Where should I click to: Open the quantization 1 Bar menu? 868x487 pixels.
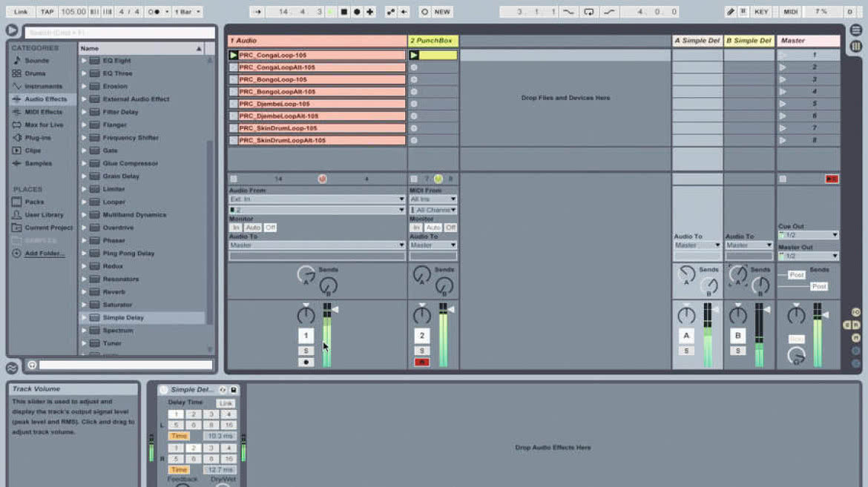click(x=187, y=12)
